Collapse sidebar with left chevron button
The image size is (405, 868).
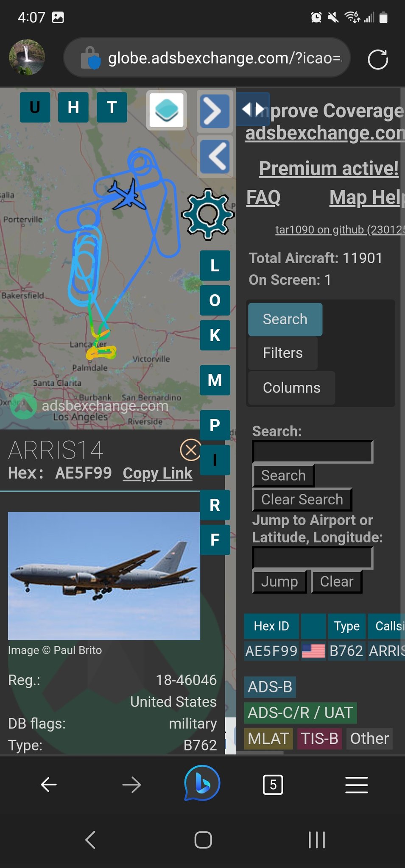pyautogui.click(x=215, y=156)
